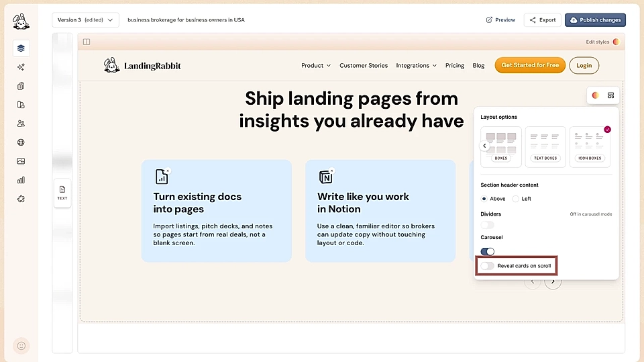Click the LandingRabbit logo in the page header
The width and height of the screenshot is (644, 362).
(x=142, y=65)
